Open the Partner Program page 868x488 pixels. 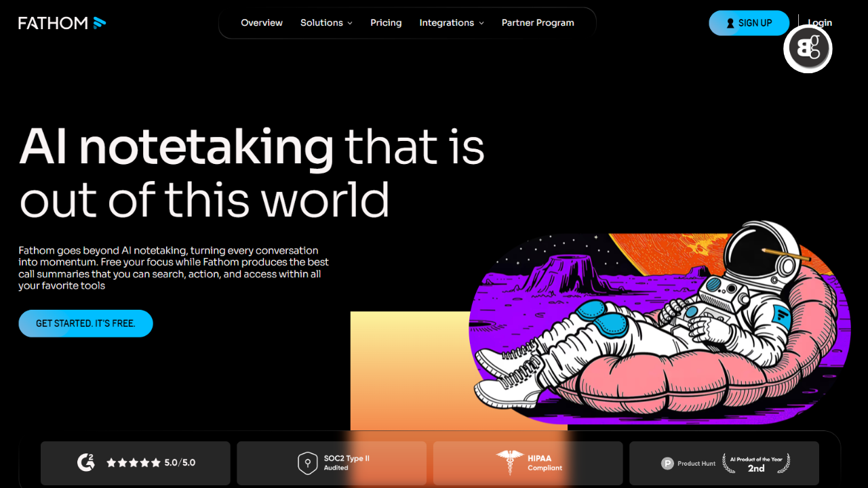538,23
